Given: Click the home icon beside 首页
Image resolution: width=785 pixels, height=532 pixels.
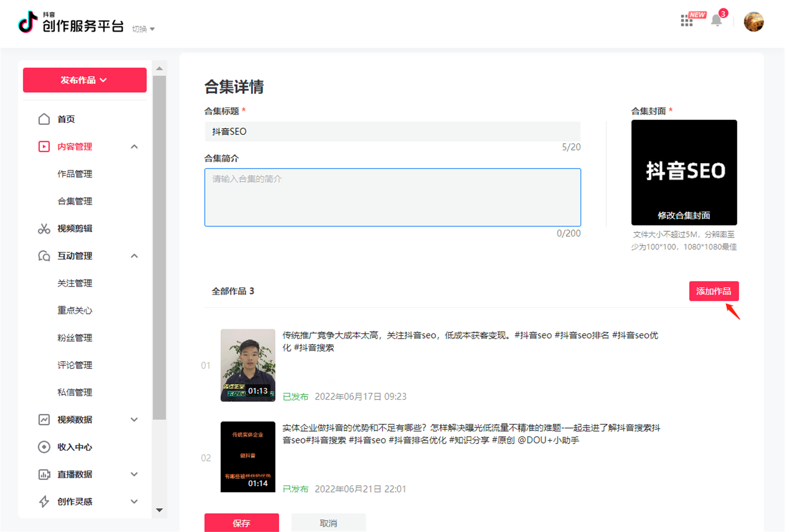Looking at the screenshot, I should [44, 119].
